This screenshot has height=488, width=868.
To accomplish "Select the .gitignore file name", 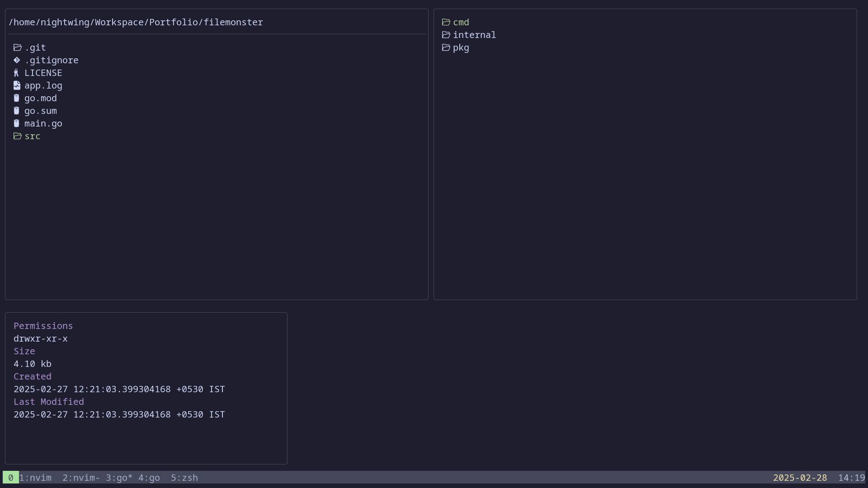I will tap(52, 60).
